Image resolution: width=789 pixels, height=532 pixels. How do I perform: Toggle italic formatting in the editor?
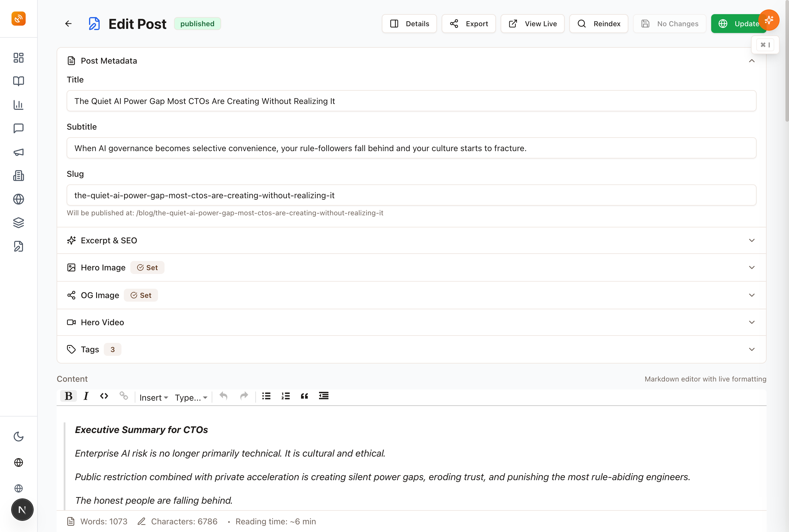click(86, 396)
